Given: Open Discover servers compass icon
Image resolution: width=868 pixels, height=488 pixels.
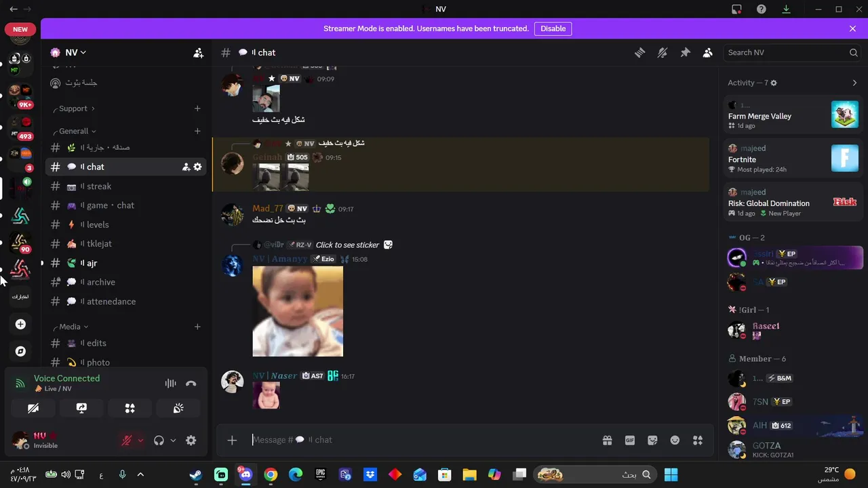Looking at the screenshot, I should (x=20, y=351).
